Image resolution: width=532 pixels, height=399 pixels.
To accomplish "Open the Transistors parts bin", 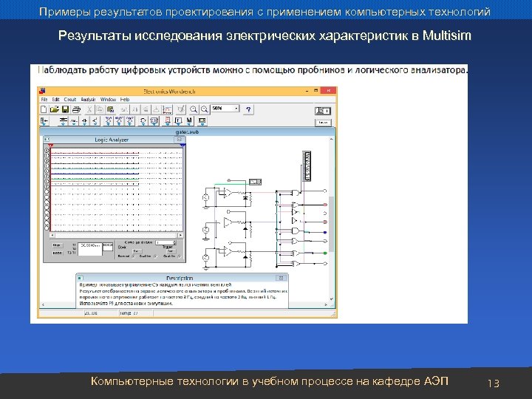I will [95, 120].
